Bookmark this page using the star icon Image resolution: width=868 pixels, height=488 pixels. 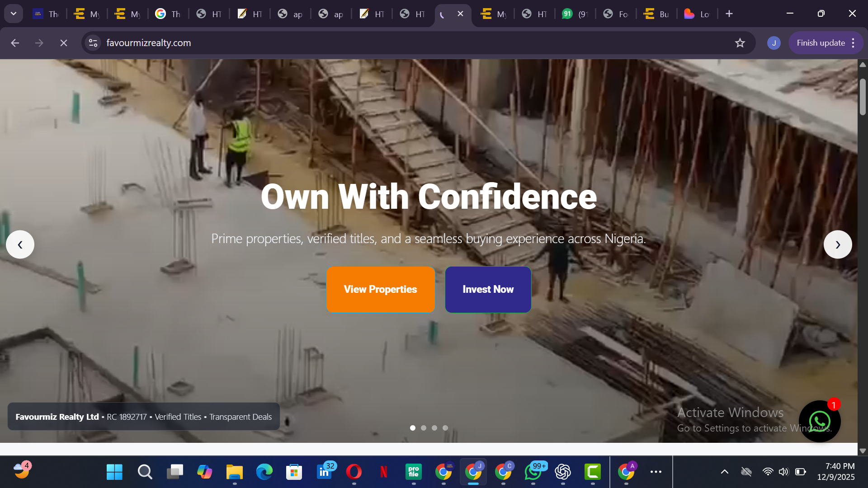pyautogui.click(x=741, y=42)
